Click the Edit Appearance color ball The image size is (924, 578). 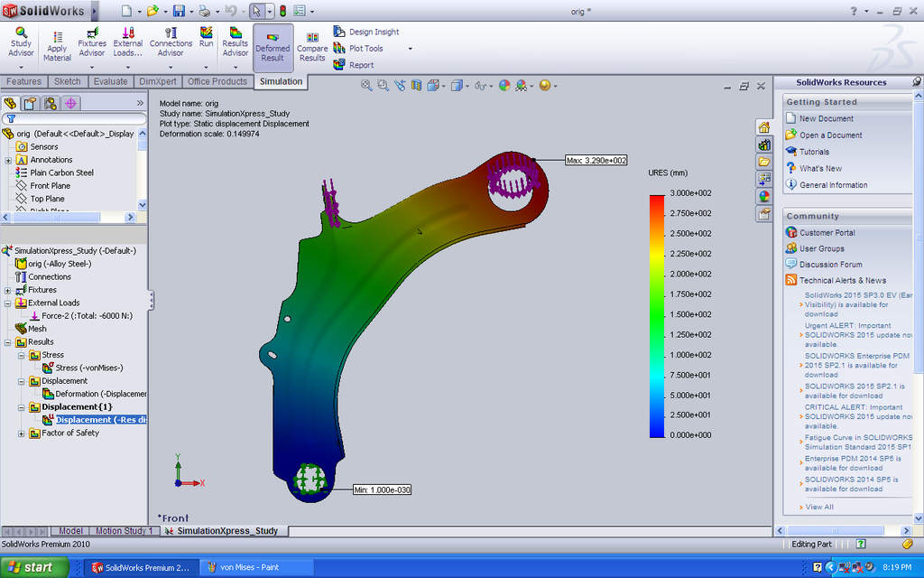[x=504, y=86]
